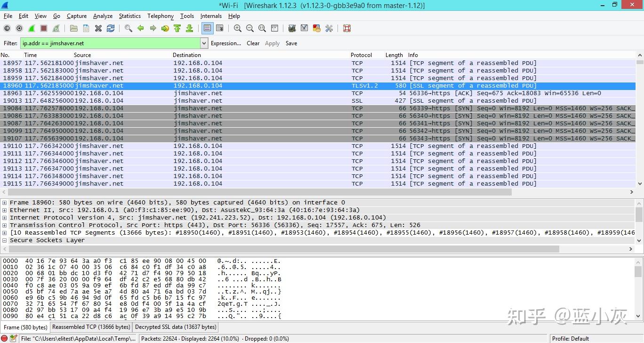
Task: Open the Telephony menu
Action: (161, 16)
